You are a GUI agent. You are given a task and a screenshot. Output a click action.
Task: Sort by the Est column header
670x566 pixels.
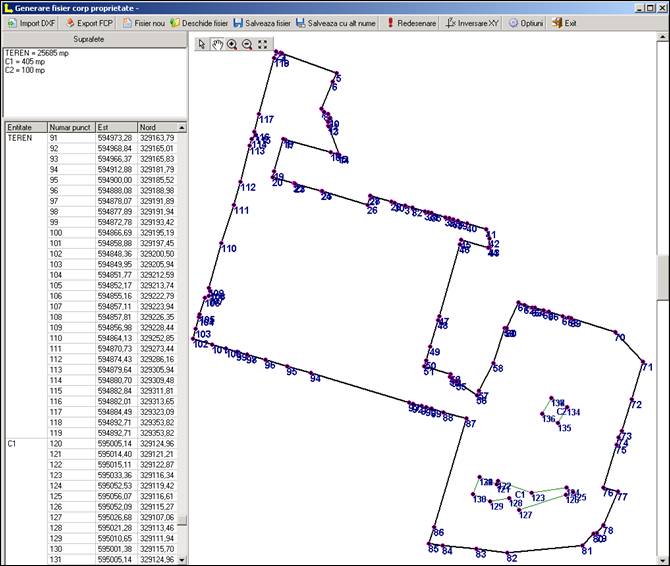coord(116,127)
